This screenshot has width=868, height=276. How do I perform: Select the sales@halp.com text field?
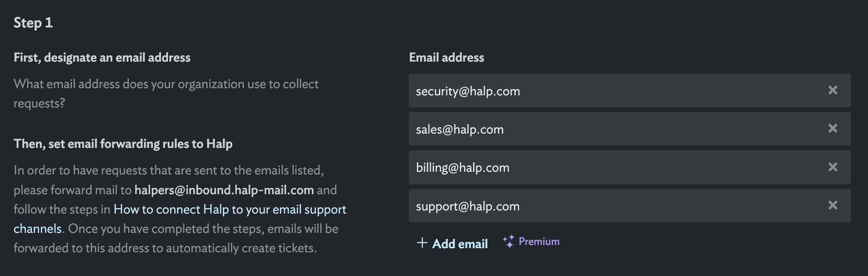click(x=629, y=129)
